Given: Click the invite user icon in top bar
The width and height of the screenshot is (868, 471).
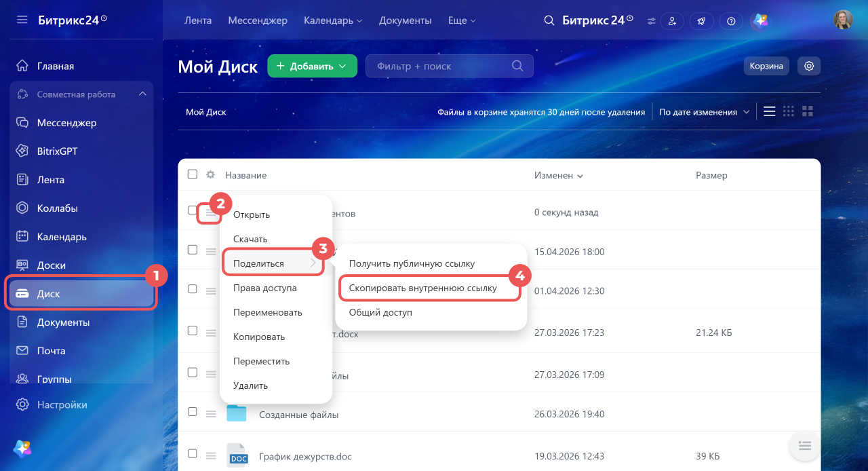Looking at the screenshot, I should pos(672,21).
